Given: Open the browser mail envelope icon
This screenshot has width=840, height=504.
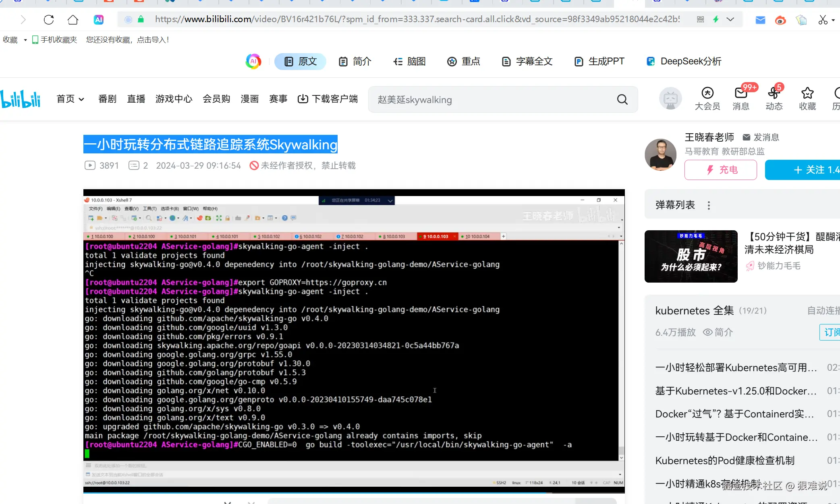Looking at the screenshot, I should pyautogui.click(x=760, y=20).
